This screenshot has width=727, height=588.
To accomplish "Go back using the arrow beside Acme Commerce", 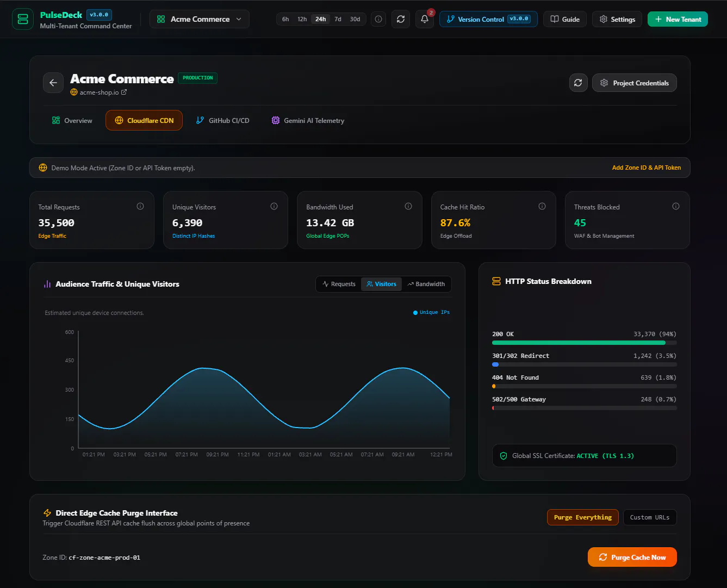I will pos(53,83).
